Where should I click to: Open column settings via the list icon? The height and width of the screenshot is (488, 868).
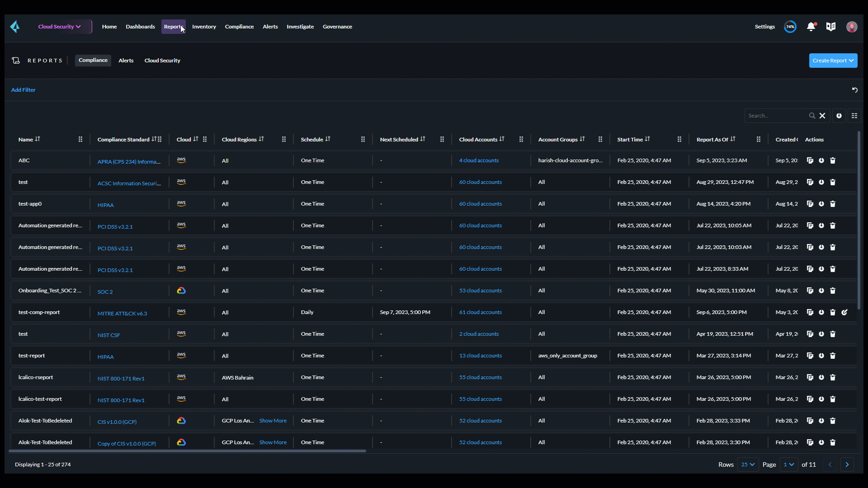click(x=854, y=116)
